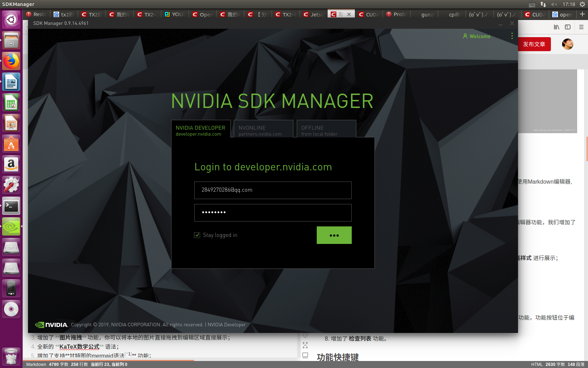
Task: Switch to the NVONLINE login tab
Action: tap(263, 130)
